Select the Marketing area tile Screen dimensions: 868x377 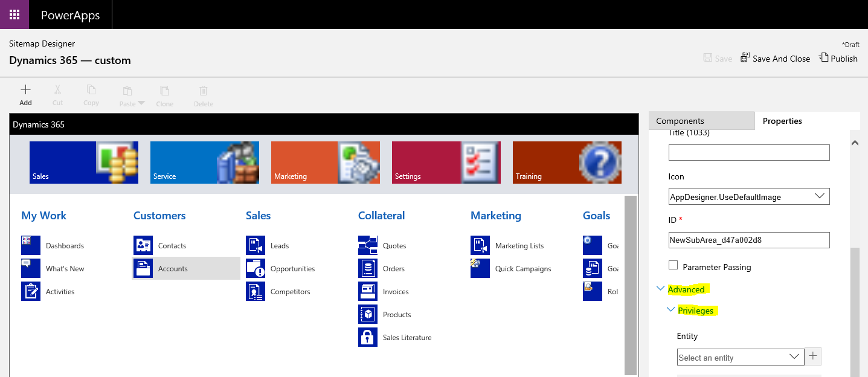pos(326,163)
